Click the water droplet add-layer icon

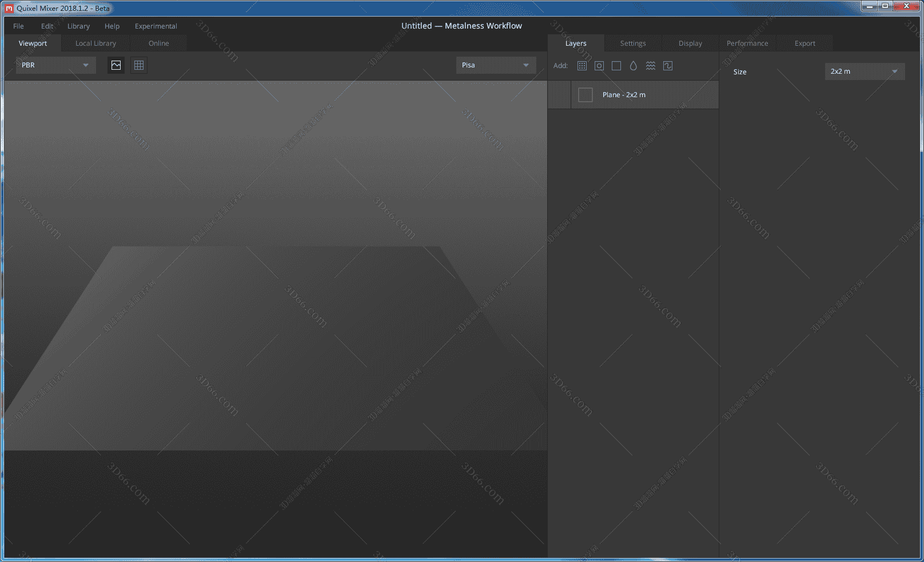point(634,66)
